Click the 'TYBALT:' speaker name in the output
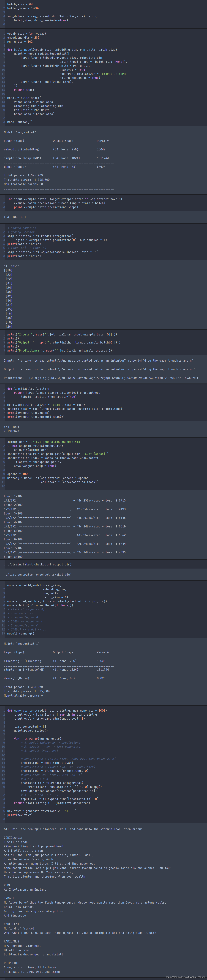Viewport: 207px width, 980px height. click(x=10, y=898)
